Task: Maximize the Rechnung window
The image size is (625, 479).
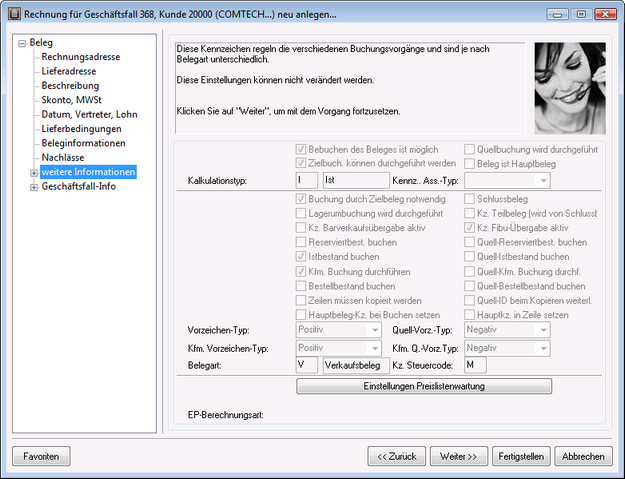Action: click(581, 14)
